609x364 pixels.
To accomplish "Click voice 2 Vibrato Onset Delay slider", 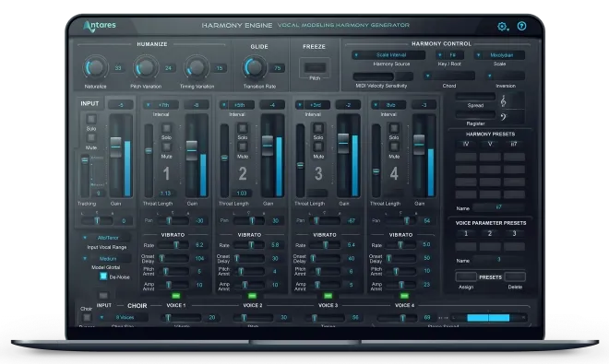I will point(249,258).
